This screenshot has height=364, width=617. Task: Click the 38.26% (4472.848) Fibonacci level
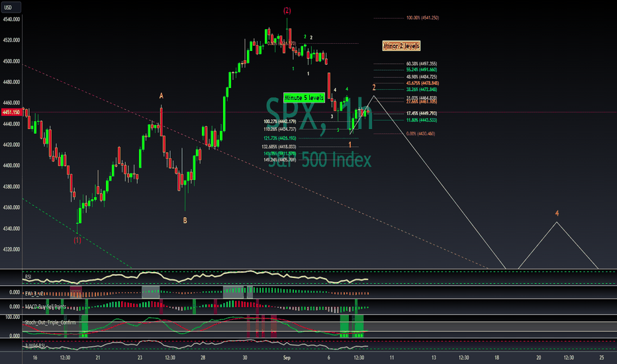422,90
